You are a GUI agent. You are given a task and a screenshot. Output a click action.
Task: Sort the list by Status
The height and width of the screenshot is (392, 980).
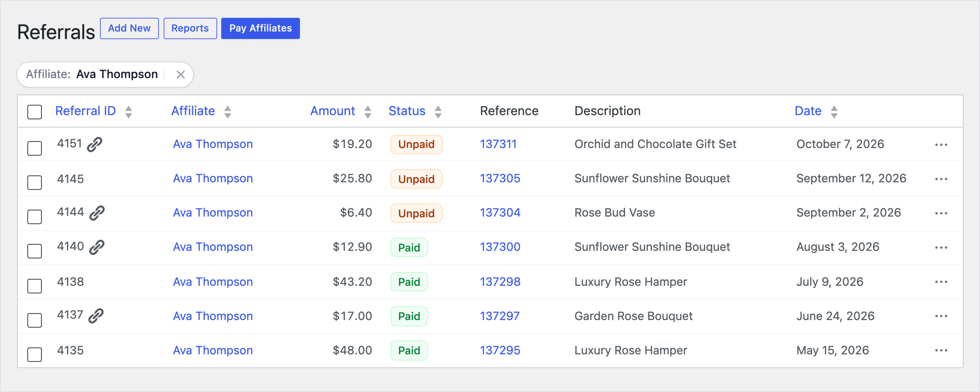point(415,111)
